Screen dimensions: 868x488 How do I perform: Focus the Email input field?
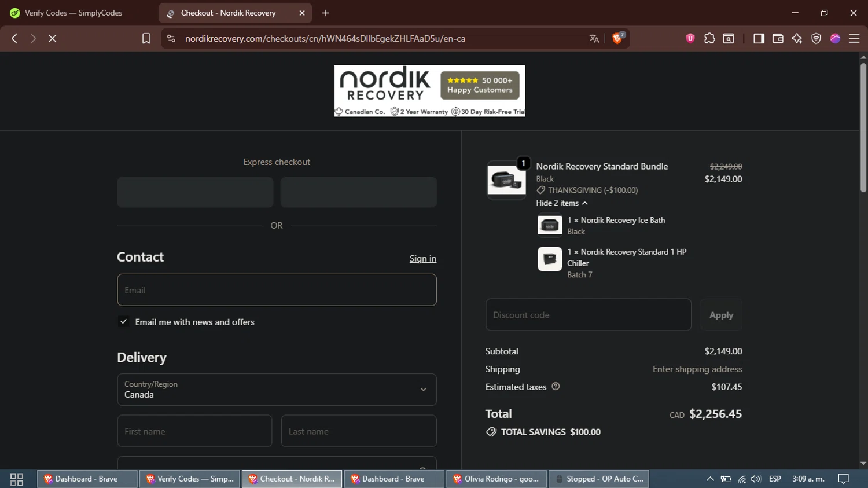(277, 290)
